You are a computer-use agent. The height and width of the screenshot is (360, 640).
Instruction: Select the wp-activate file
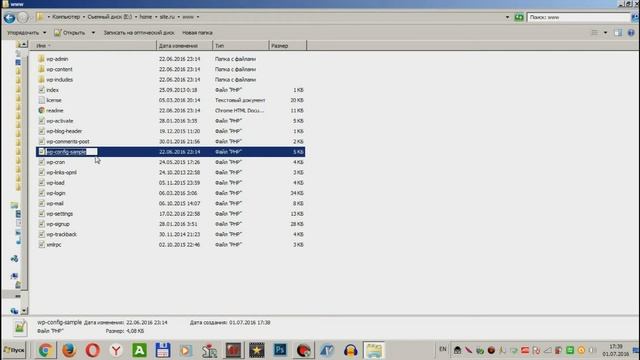coord(170,121)
